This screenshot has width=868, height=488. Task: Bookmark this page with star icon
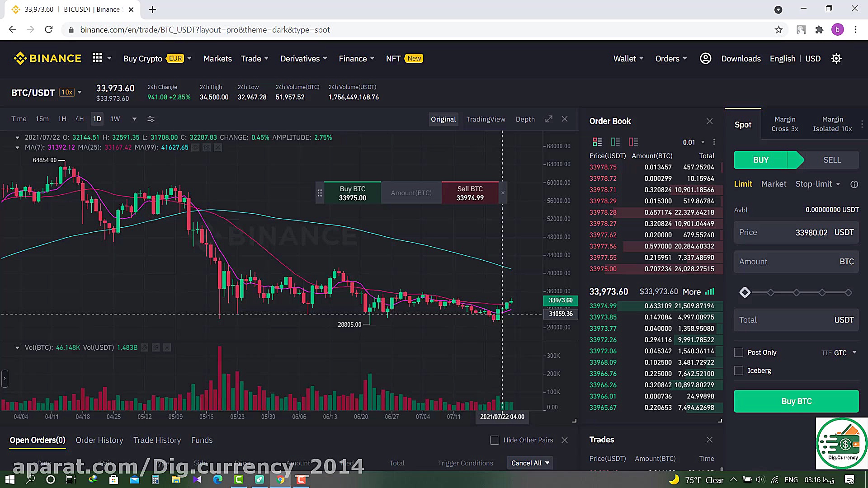point(778,30)
